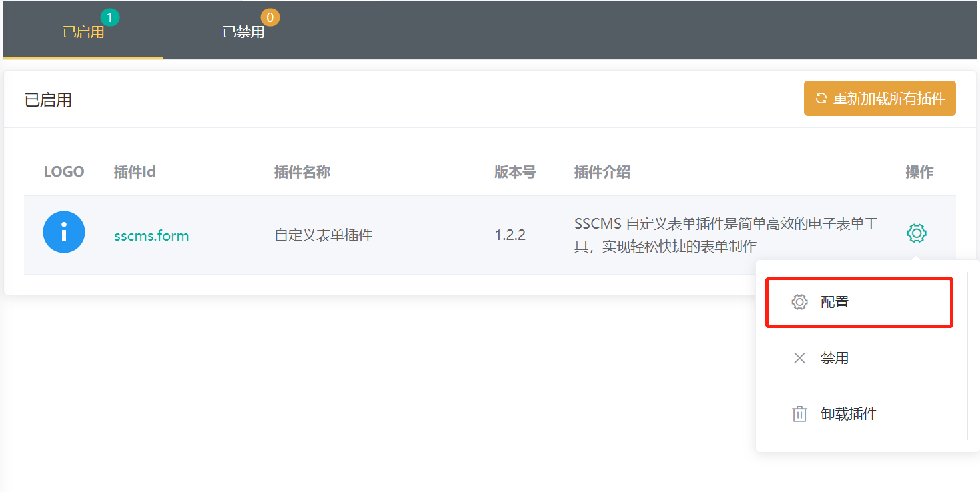Click the blue info logo of the plugin

[64, 232]
